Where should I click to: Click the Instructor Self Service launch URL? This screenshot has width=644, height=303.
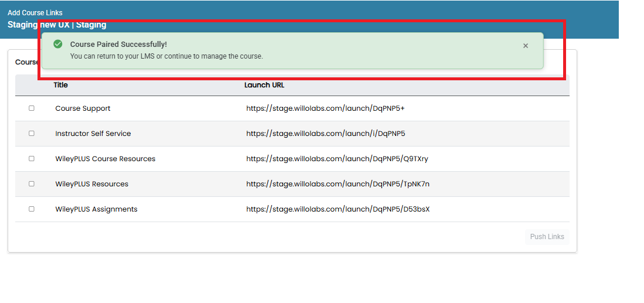326,134
